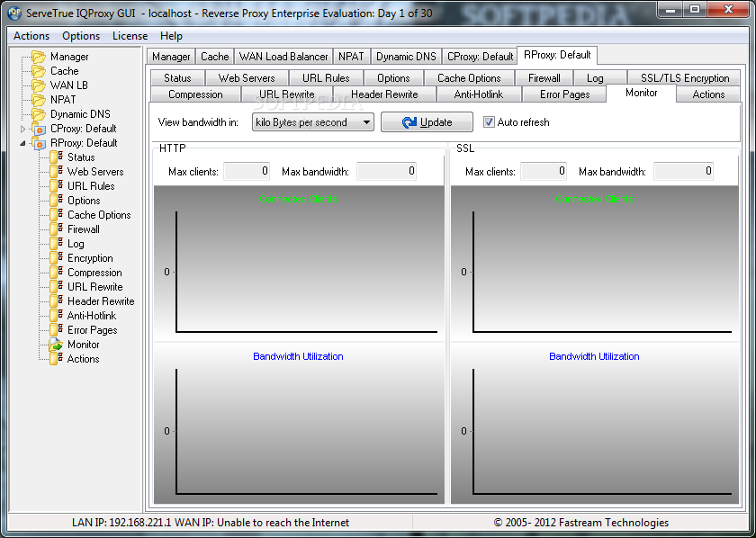The image size is (756, 538).
Task: Click the Actions item icon in tree
Action: click(x=57, y=359)
